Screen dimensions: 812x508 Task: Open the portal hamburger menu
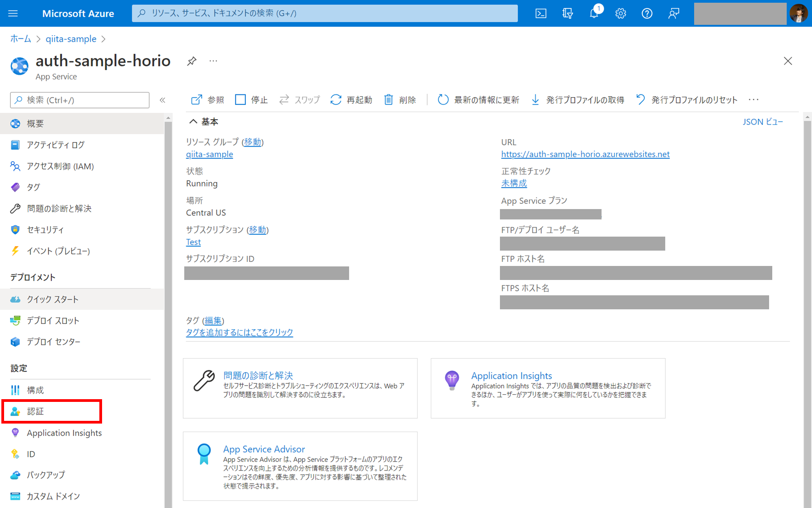coord(13,14)
